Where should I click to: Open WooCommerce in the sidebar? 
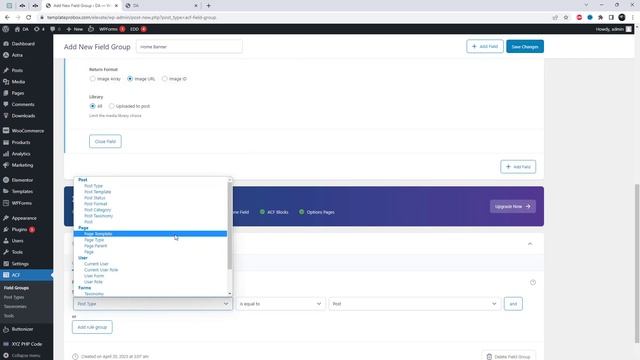(27, 131)
